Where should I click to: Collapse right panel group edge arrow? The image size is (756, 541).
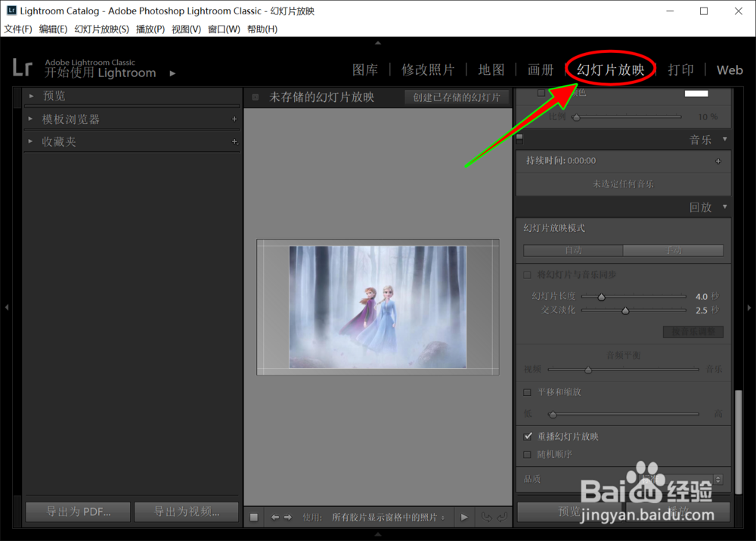pos(749,308)
